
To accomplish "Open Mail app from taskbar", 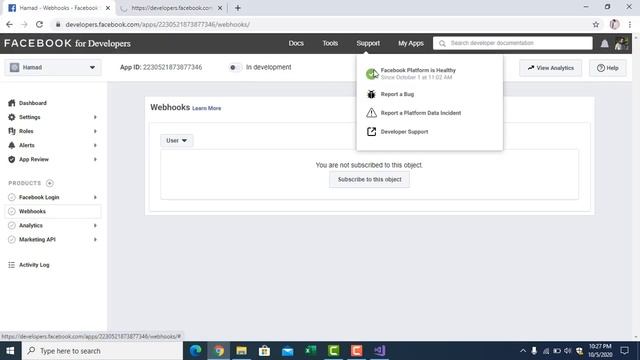I will [x=287, y=351].
